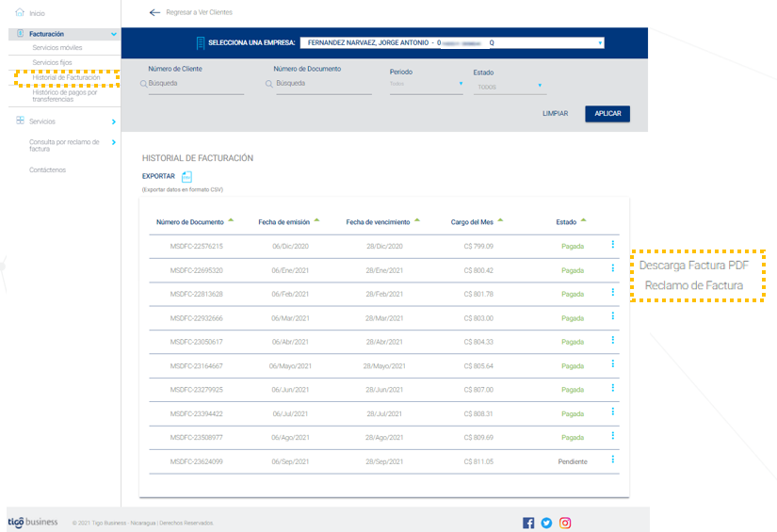
Task: Open options menu for MSDFC-23164667
Action: click(x=613, y=363)
